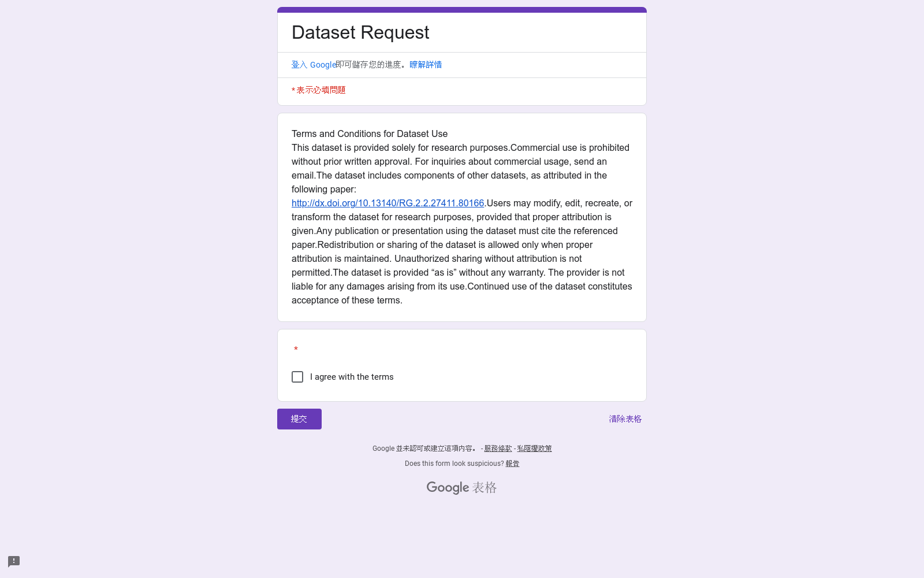This screenshot has width=924, height=578.
Task: Open the 隱私權政策 privacy policy link
Action: click(534, 449)
